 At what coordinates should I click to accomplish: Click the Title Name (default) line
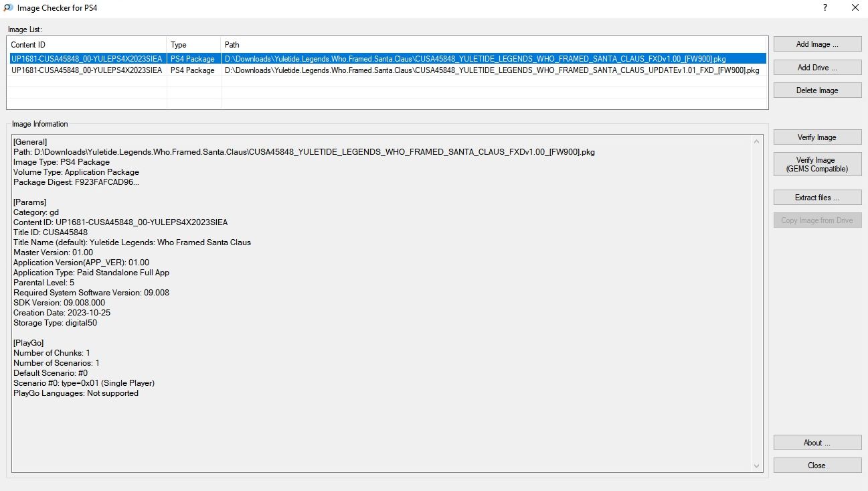click(x=132, y=242)
